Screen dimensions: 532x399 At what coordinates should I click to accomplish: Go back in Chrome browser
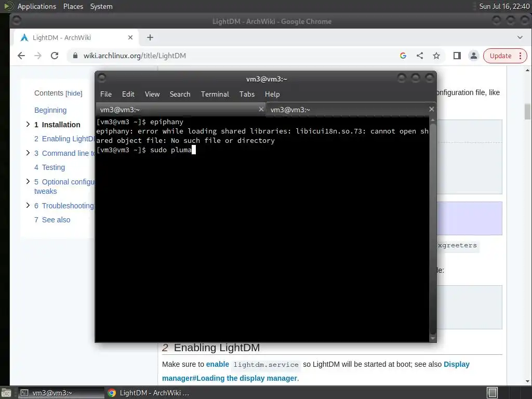tap(21, 56)
